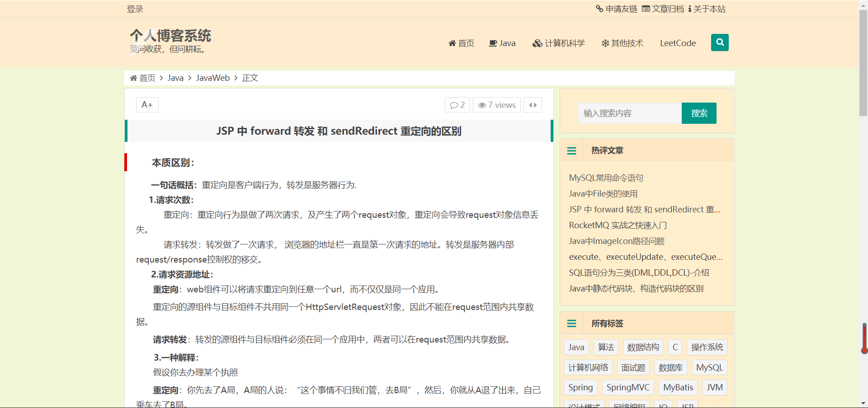This screenshot has height=408, width=868.
Task: Open the Java中静态代码块 article link
Action: [x=636, y=289]
